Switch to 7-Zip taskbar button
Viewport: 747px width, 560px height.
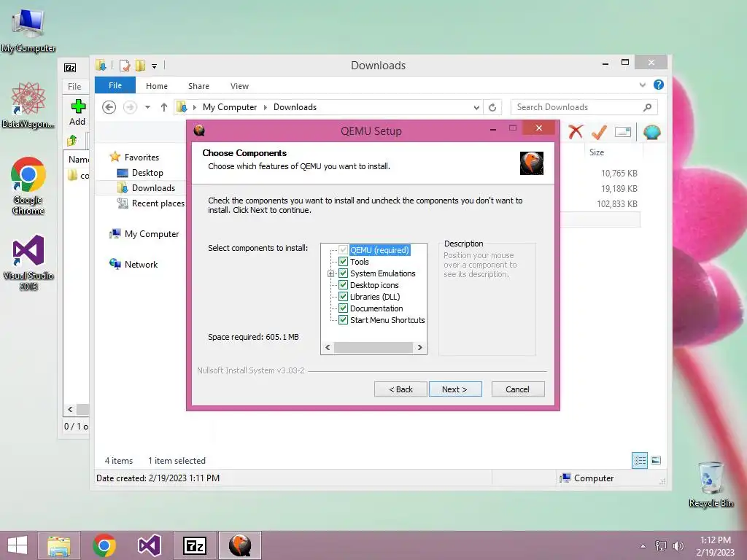click(x=194, y=545)
